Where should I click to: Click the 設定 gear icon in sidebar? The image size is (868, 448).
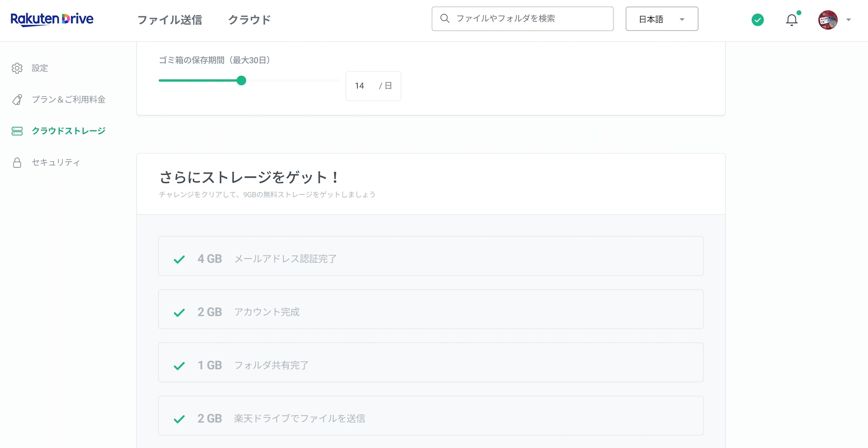(17, 68)
